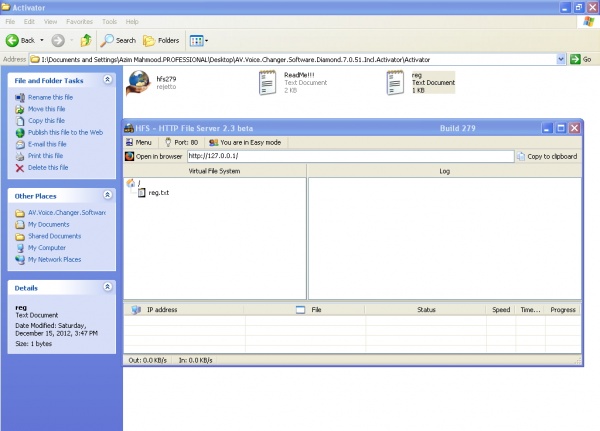Click the HFS URL field
Image resolution: width=600 pixels, height=431 pixels.
[350, 156]
